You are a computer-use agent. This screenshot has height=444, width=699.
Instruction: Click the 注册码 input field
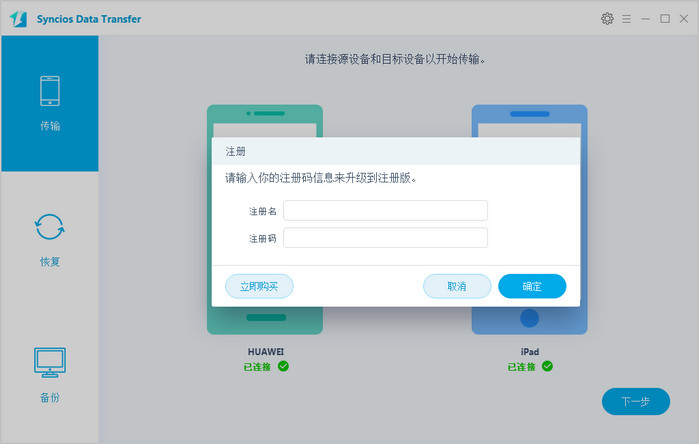pos(385,238)
